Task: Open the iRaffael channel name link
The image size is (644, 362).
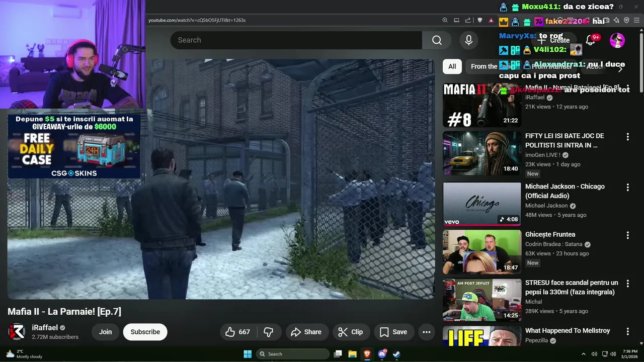Action: (45, 327)
